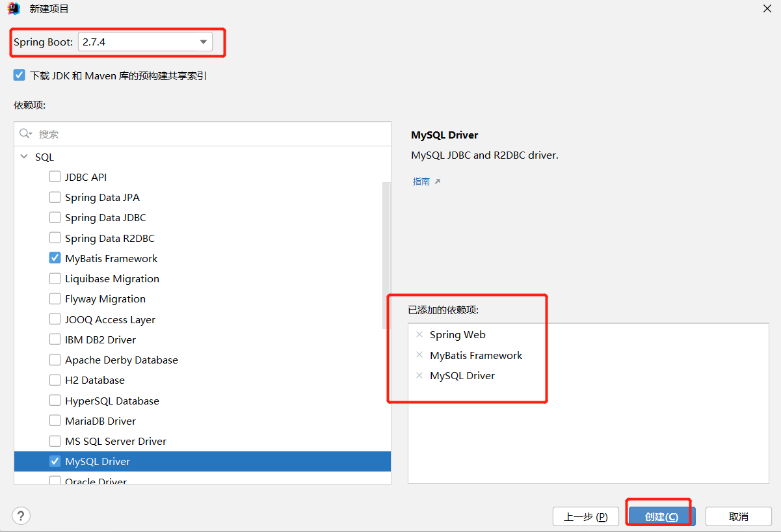Uncheck the MyBatis Framework dependency
Viewport: 781px width, 532px height.
(x=55, y=258)
